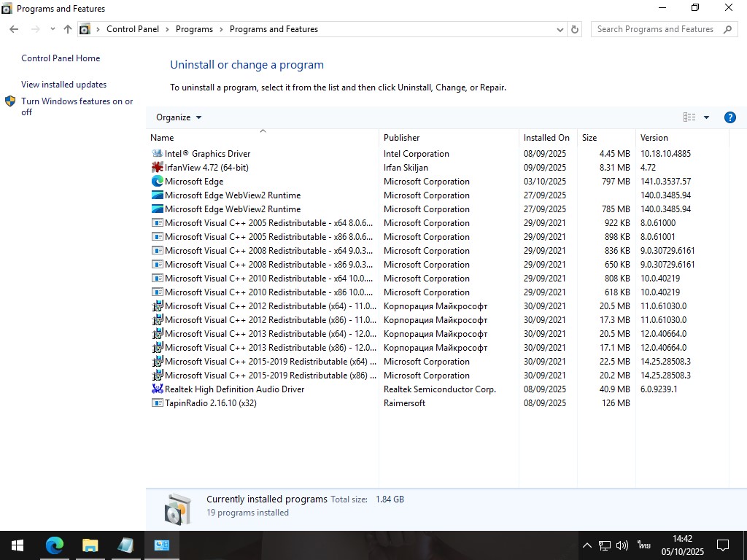Sort the list by Name column
Viewport: 747px width, 560px height.
pos(263,137)
